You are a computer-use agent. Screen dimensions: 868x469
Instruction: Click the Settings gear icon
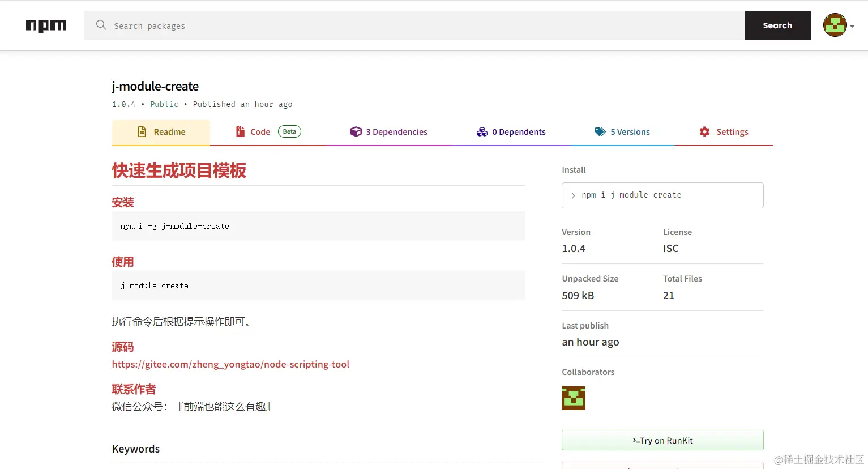tap(704, 132)
